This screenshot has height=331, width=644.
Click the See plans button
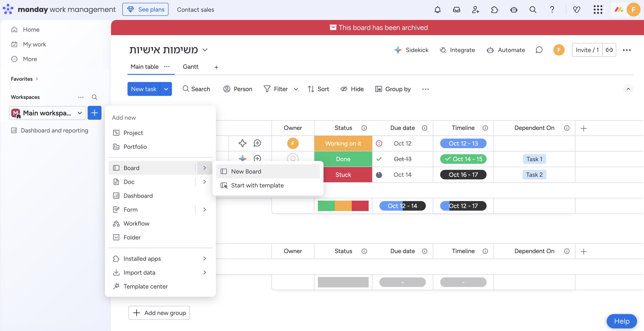[x=145, y=10]
